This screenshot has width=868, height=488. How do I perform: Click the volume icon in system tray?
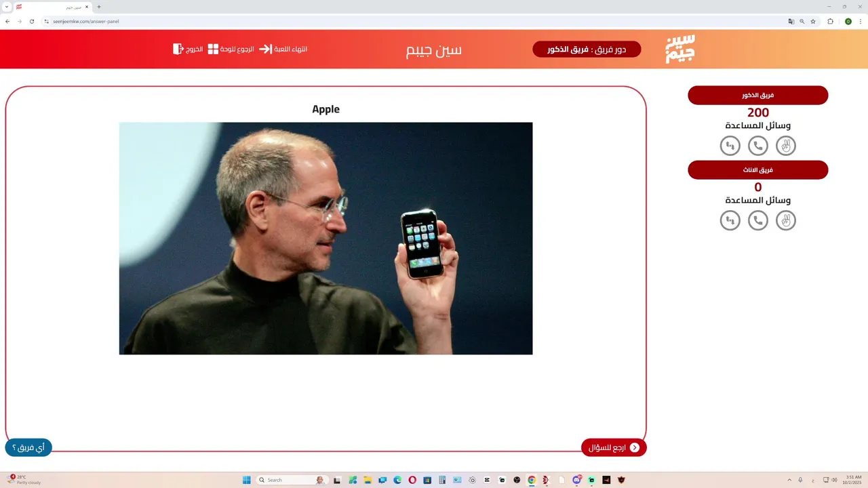pyautogui.click(x=834, y=480)
